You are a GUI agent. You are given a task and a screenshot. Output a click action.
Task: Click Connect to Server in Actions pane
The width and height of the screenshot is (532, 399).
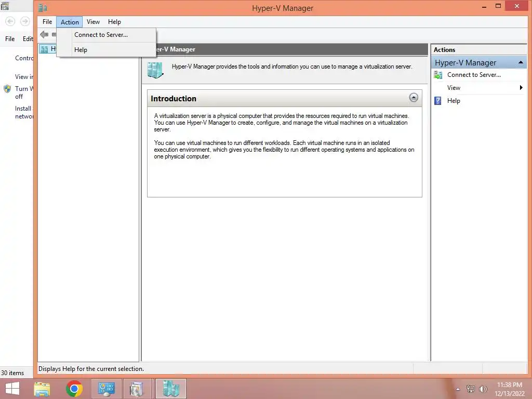tap(474, 75)
